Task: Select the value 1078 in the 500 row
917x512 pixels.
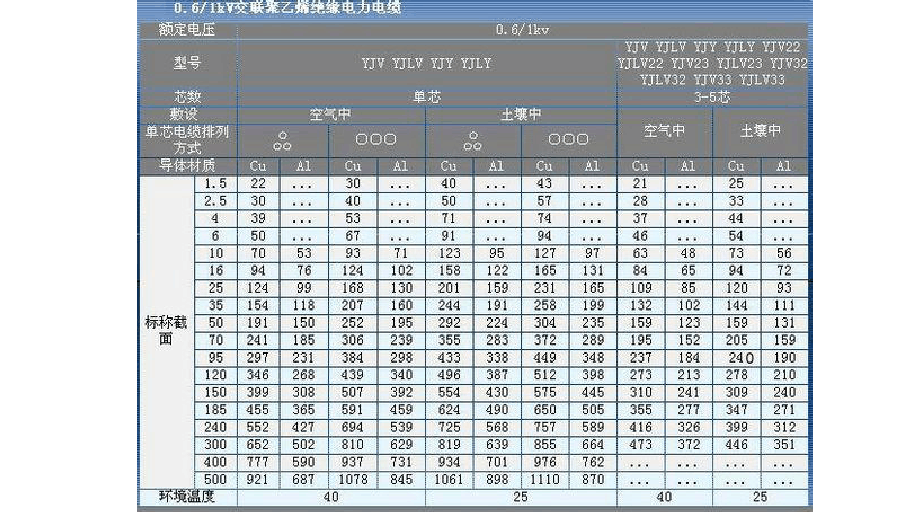Action: (353, 479)
